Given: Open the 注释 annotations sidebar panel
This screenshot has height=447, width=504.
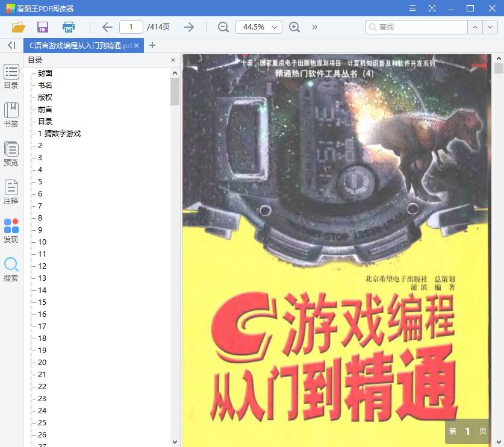Looking at the screenshot, I should pos(11,192).
